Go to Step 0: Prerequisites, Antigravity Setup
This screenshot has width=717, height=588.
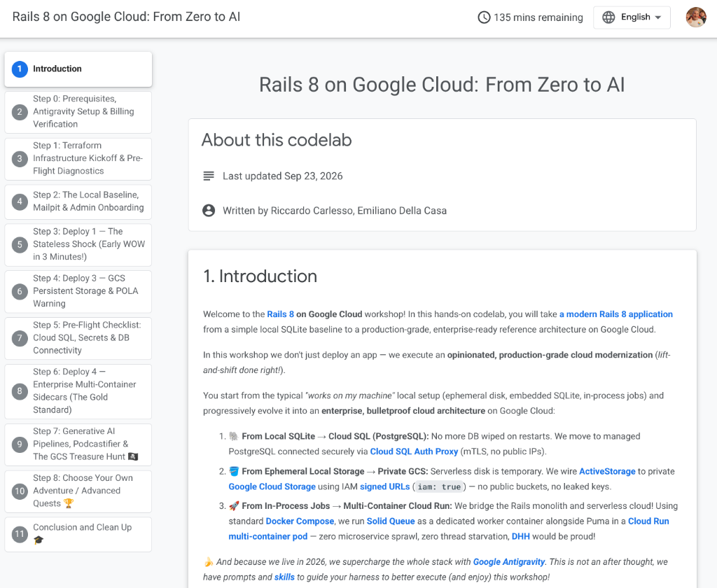78,112
